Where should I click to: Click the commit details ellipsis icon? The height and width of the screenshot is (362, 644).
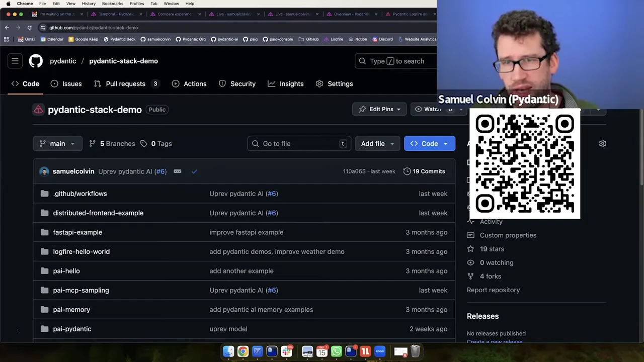click(178, 171)
